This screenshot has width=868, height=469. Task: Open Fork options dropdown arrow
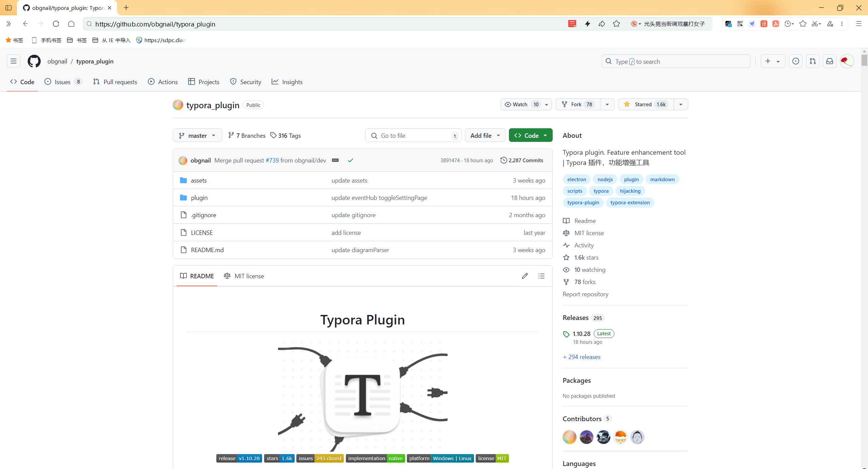point(607,105)
